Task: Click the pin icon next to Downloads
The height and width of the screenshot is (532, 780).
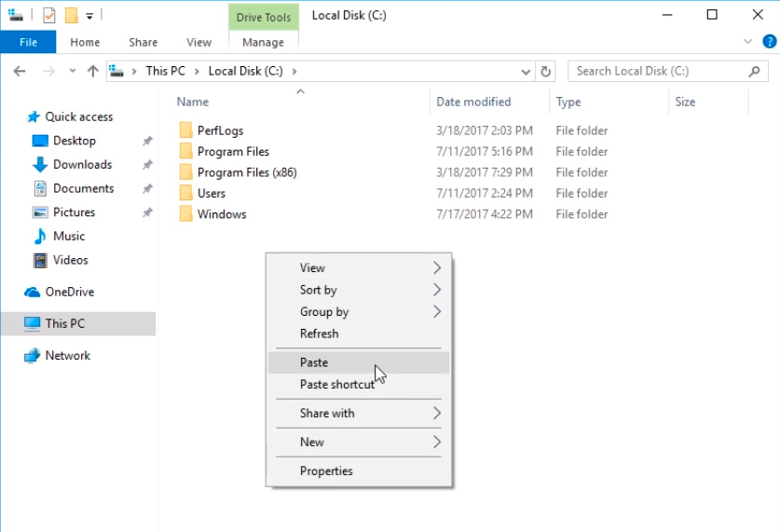Action: point(147,165)
